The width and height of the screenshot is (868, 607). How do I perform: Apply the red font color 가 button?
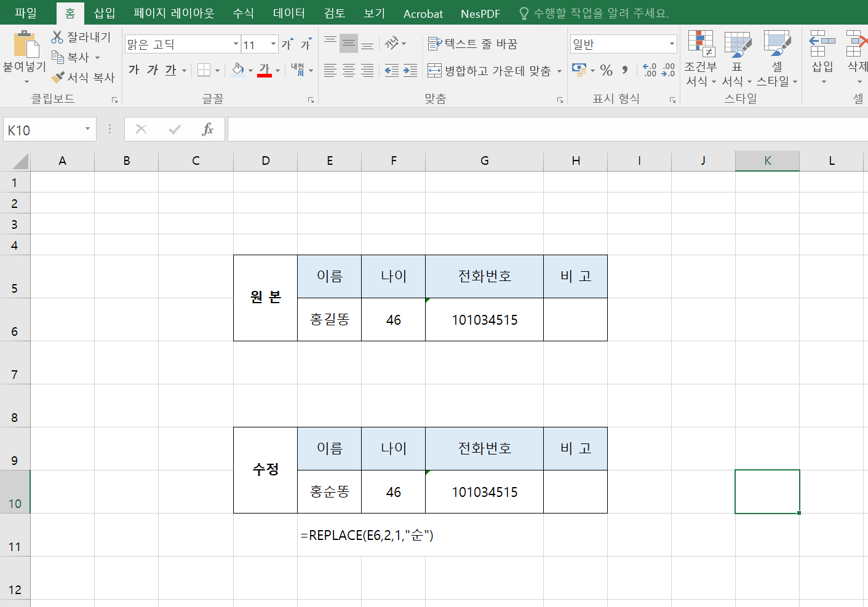pyautogui.click(x=265, y=70)
